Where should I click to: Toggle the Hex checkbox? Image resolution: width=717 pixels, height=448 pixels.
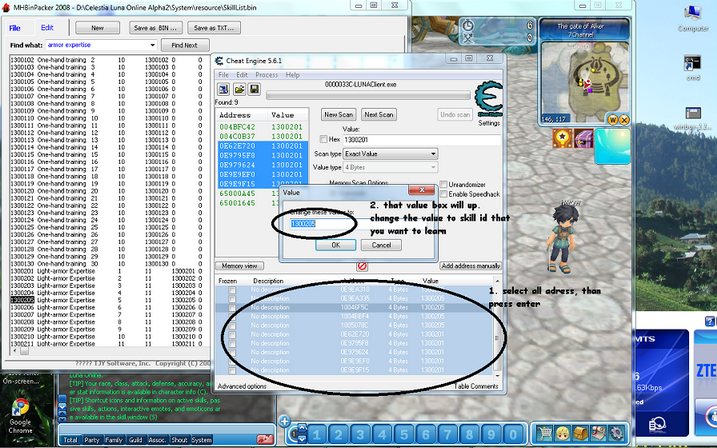point(323,139)
